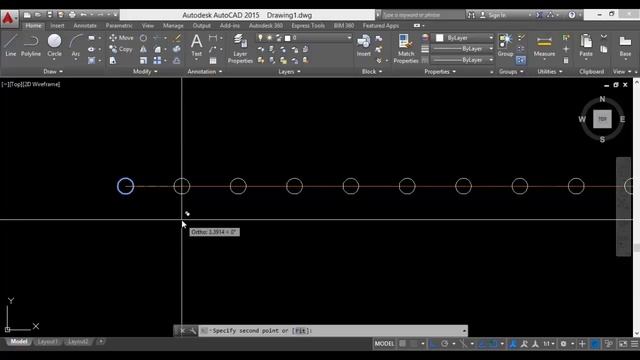640x360 pixels.
Task: Click the Base view tool
Action: (x=625, y=46)
